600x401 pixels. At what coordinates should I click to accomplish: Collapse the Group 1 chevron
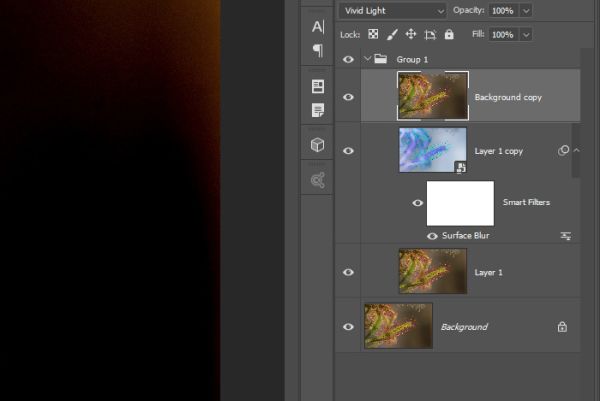coord(367,59)
